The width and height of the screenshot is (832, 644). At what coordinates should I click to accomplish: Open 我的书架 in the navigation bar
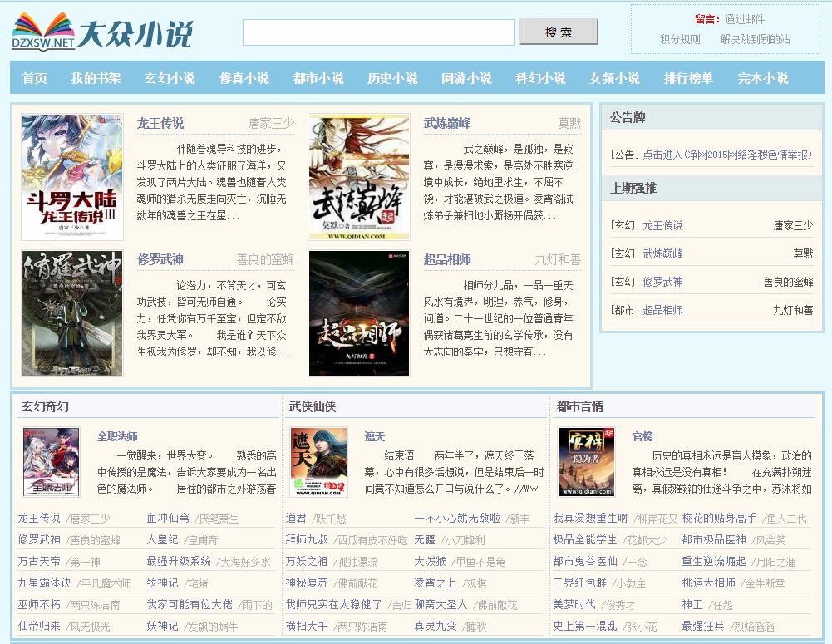[x=96, y=78]
